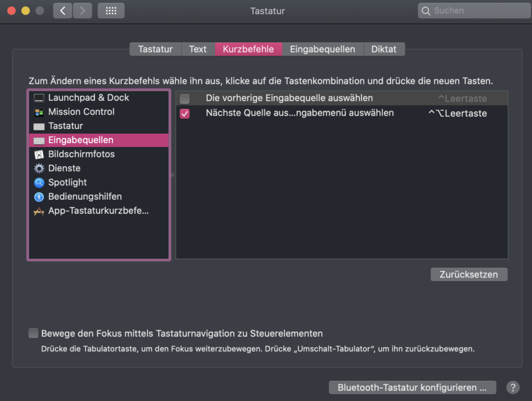Open the Diktat tab
The image size is (532, 401).
384,49
